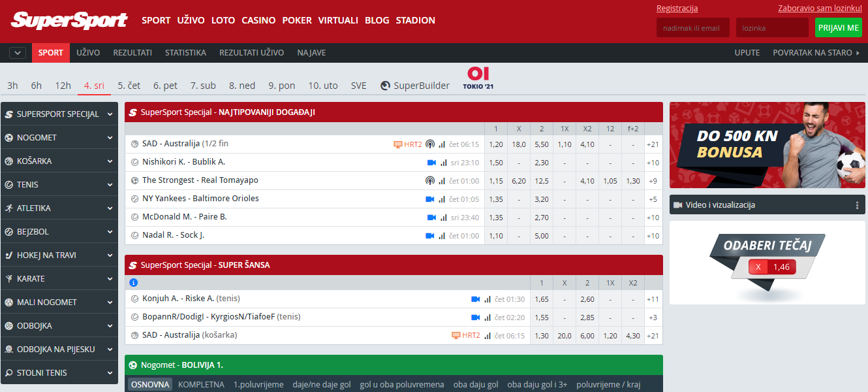Open the Odbojka na pijesku sidebar category

pyautogui.click(x=59, y=350)
